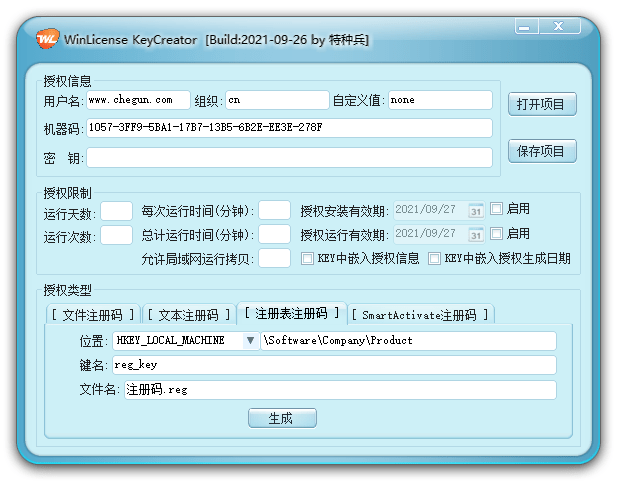Viewport: 617px width, 481px height.
Task: Click the WinLicense WL logo icon
Action: point(47,38)
